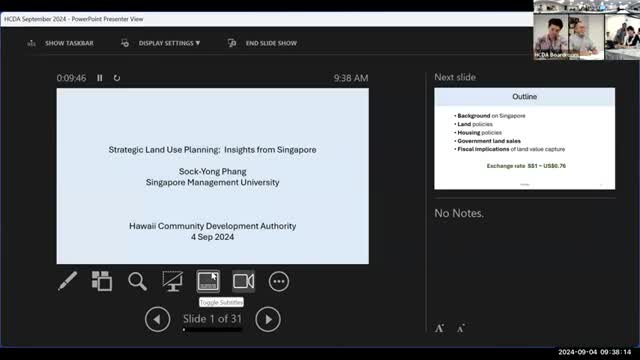
Task: Open more slide show options menu
Action: pos(279,281)
